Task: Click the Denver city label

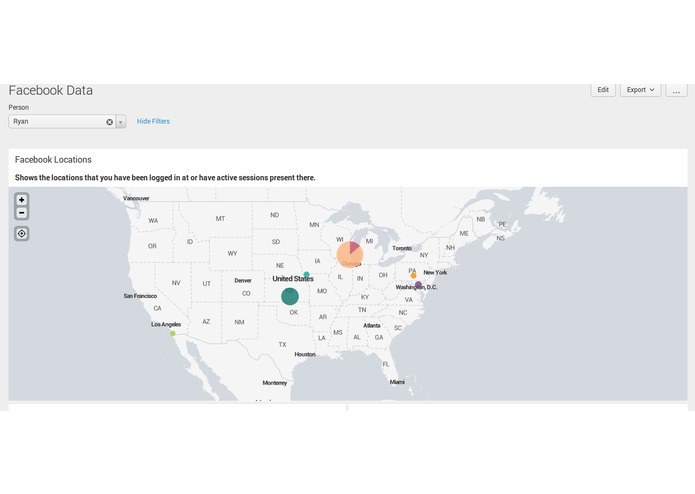Action: (243, 280)
